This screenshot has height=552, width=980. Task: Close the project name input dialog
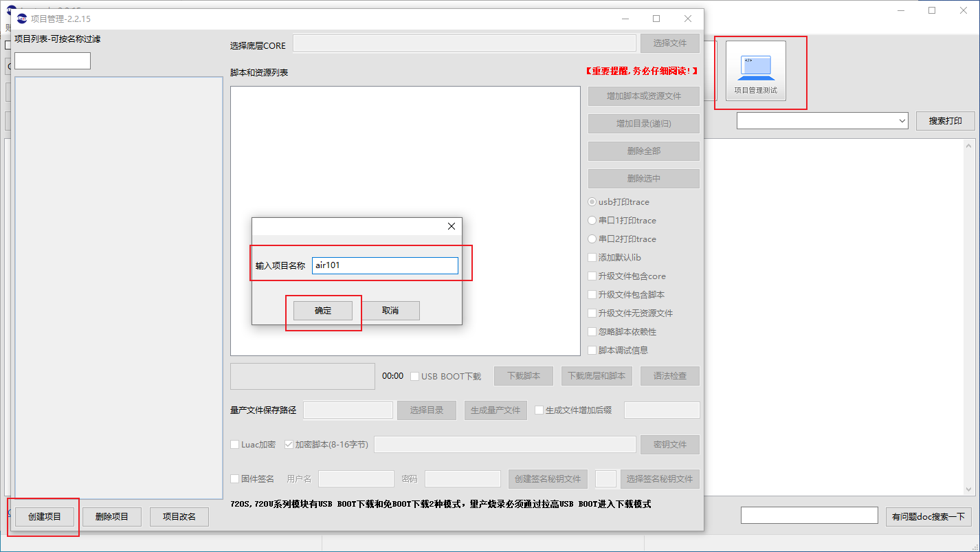point(451,226)
